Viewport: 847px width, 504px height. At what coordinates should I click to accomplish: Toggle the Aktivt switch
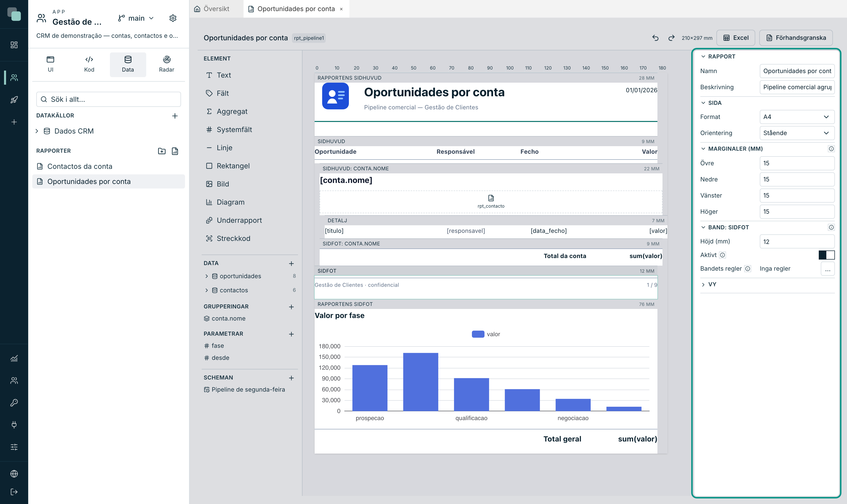826,255
